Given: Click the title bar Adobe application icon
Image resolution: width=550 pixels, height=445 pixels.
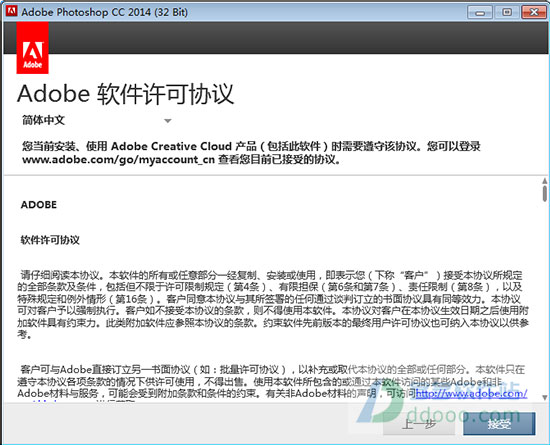Looking at the screenshot, I should [x=11, y=11].
